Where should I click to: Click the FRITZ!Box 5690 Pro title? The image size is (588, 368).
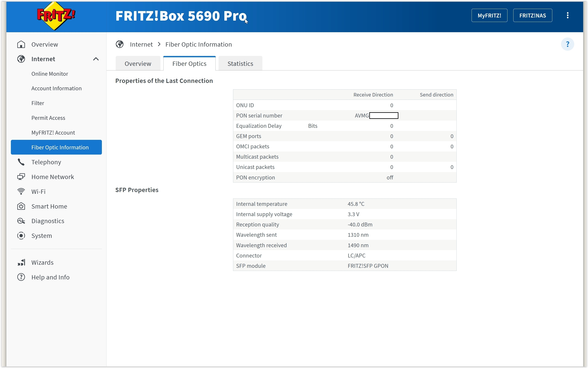click(181, 16)
